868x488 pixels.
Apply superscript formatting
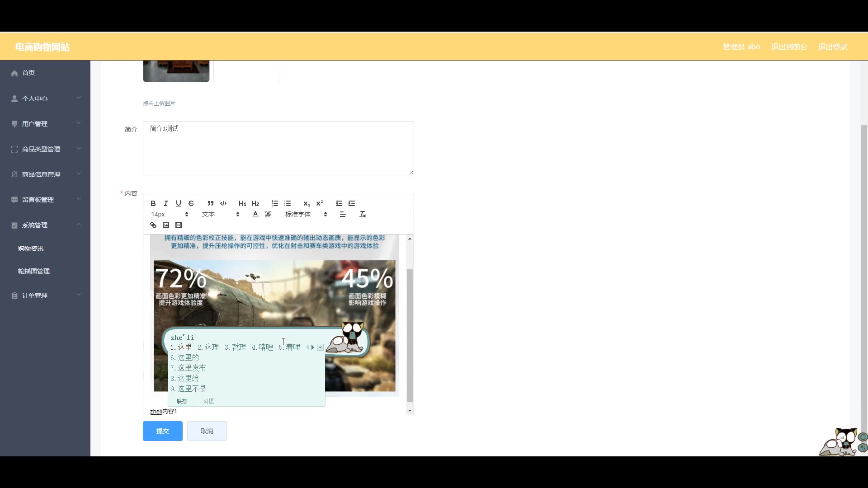(x=320, y=203)
